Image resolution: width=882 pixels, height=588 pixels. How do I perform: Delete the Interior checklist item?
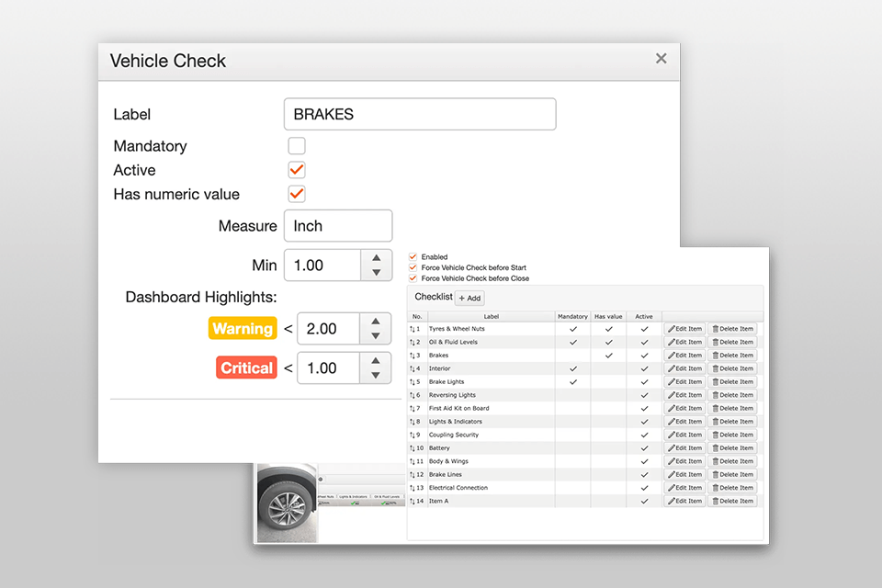point(732,368)
